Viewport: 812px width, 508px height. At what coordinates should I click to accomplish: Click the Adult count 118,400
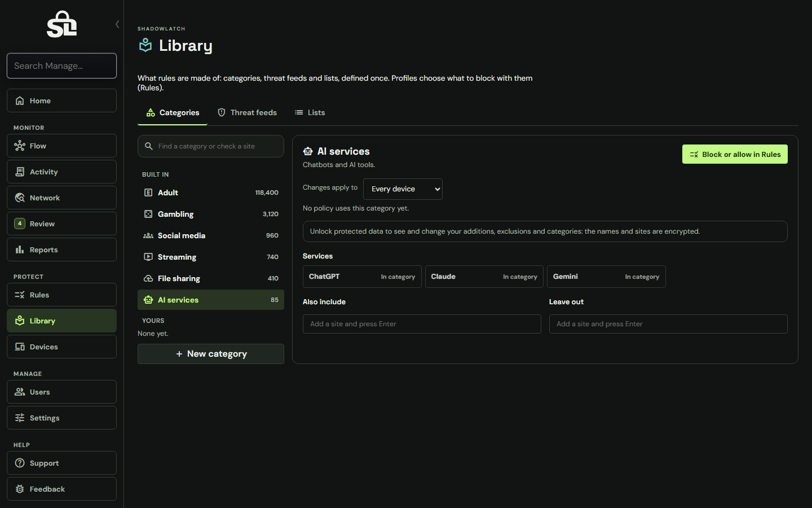tap(267, 192)
